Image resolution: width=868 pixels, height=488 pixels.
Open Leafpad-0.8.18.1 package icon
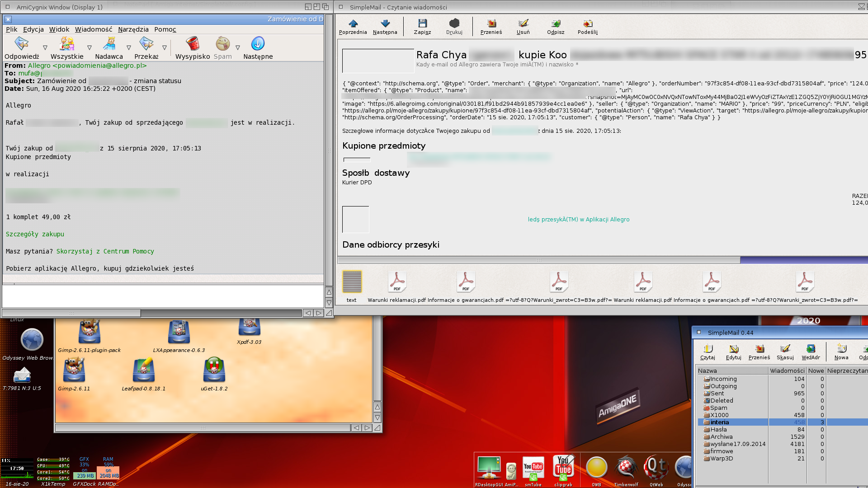point(144,370)
